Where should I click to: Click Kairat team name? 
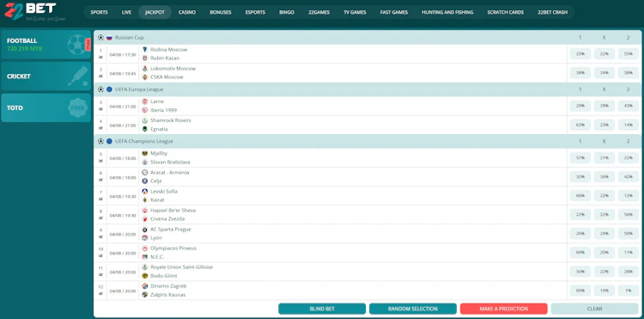tap(157, 199)
